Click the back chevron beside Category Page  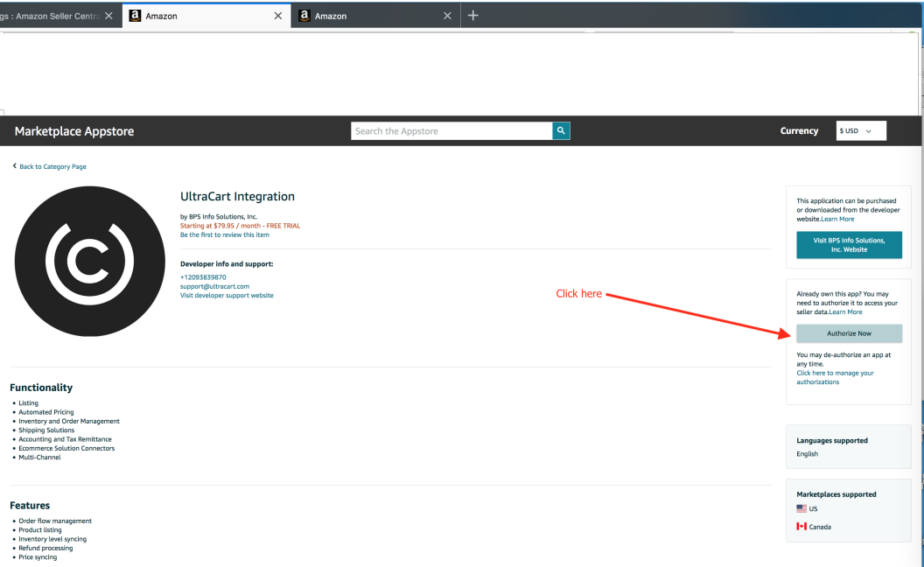(x=15, y=166)
